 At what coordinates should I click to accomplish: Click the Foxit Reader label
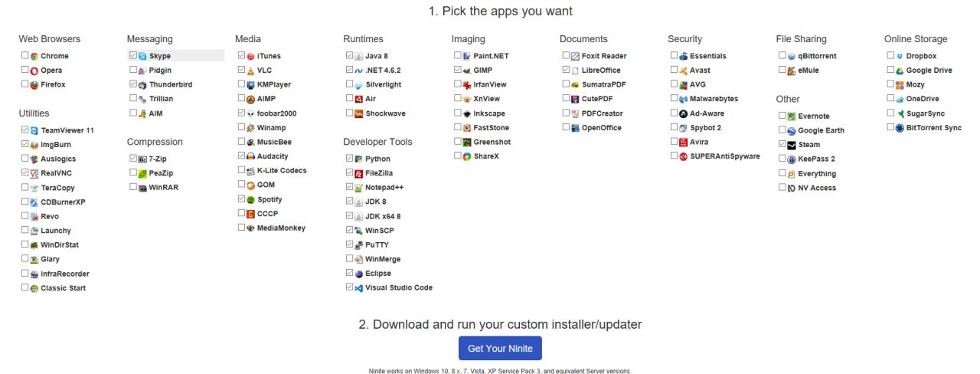tap(604, 56)
